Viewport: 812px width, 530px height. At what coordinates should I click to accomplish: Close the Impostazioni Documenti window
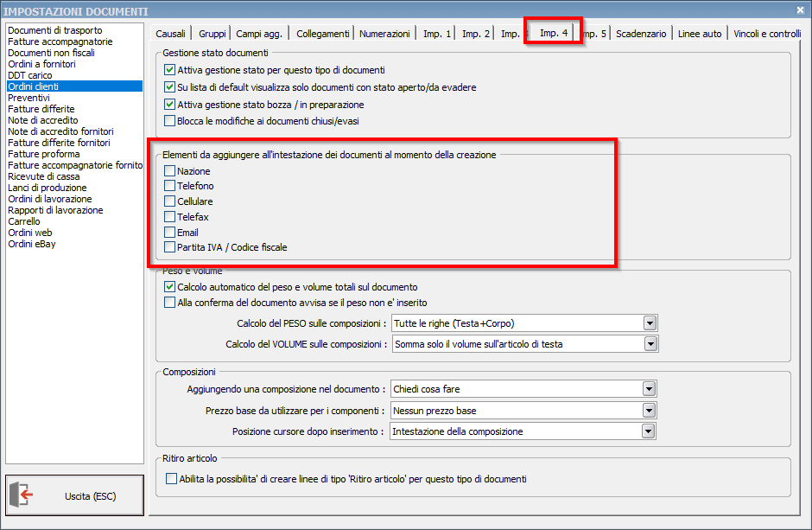click(800, 10)
